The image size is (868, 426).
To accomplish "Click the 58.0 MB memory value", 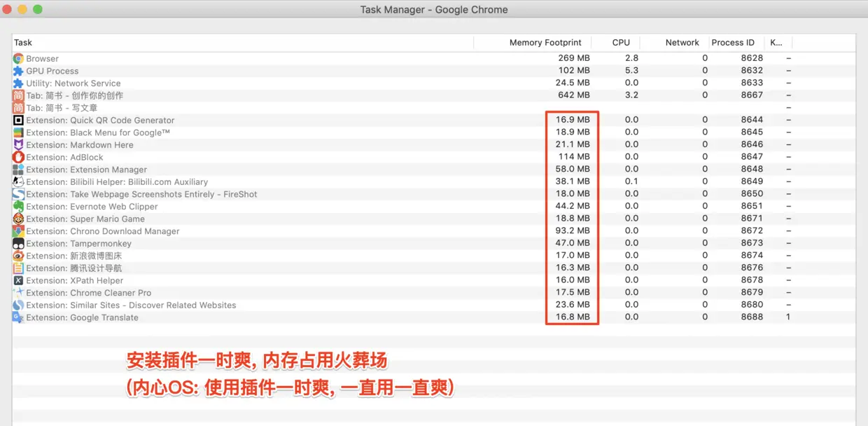I will pyautogui.click(x=573, y=169).
